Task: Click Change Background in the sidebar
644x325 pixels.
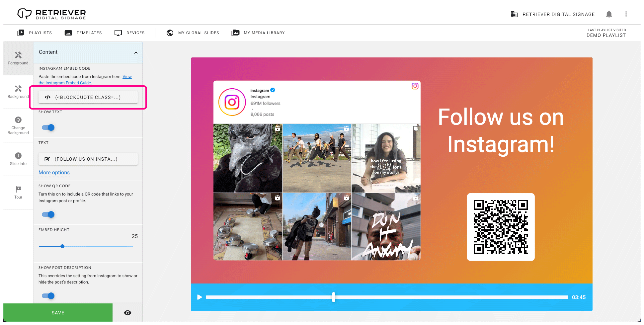Action: coord(18,125)
